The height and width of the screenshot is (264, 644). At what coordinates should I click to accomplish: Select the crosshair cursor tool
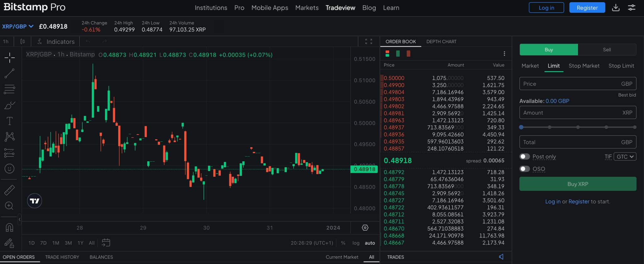9,58
